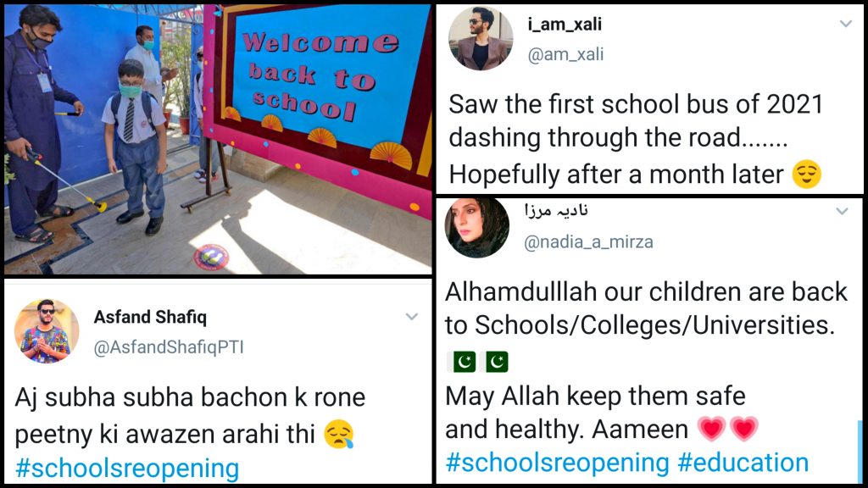Open the @nadia_a_mirza handle
This screenshot has width=868, height=488.
(588, 241)
